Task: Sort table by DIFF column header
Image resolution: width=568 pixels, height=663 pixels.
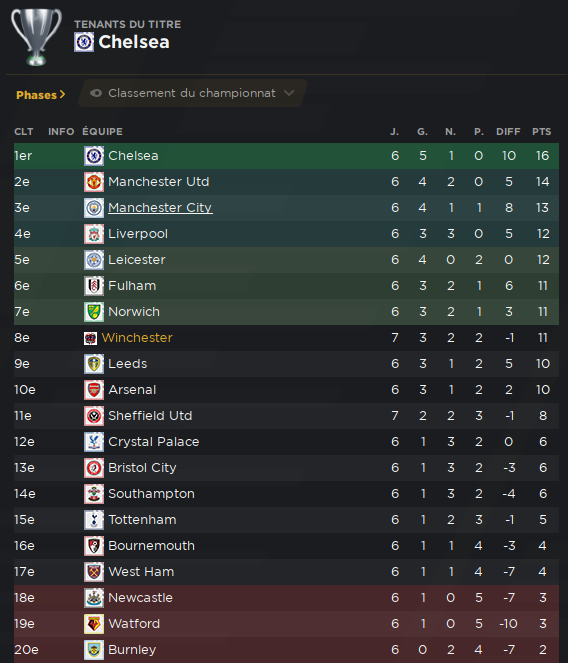Action: pos(508,132)
